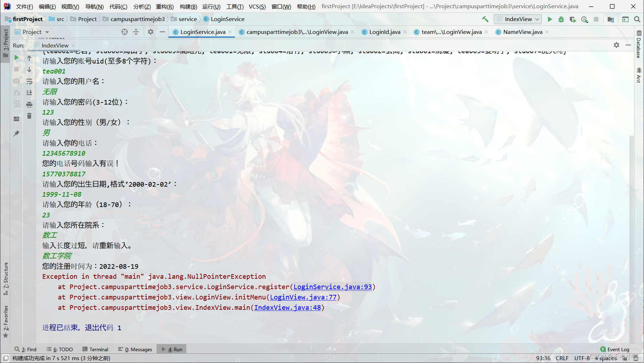
Task: Click the Build project hammer icon
Action: pyautogui.click(x=485, y=19)
